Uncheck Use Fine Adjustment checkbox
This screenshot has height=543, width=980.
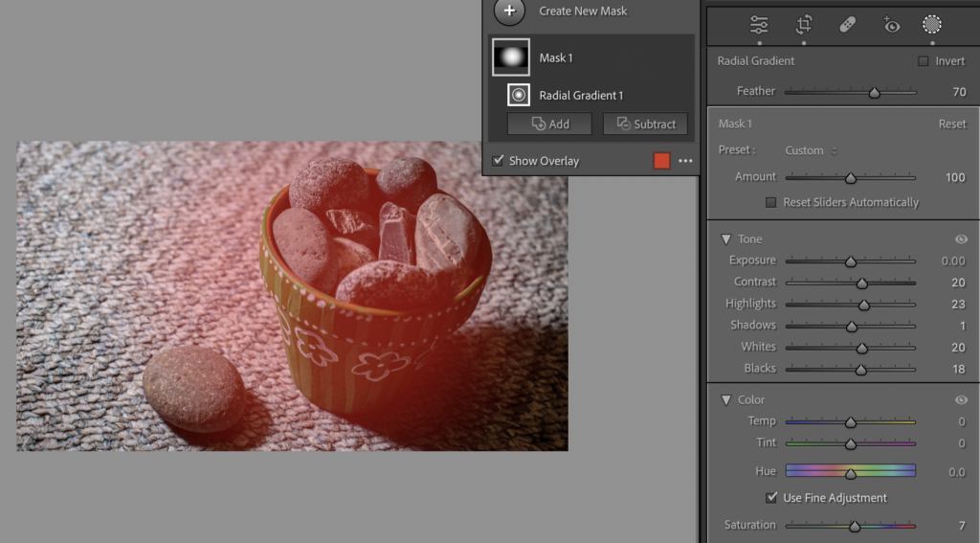[771, 497]
